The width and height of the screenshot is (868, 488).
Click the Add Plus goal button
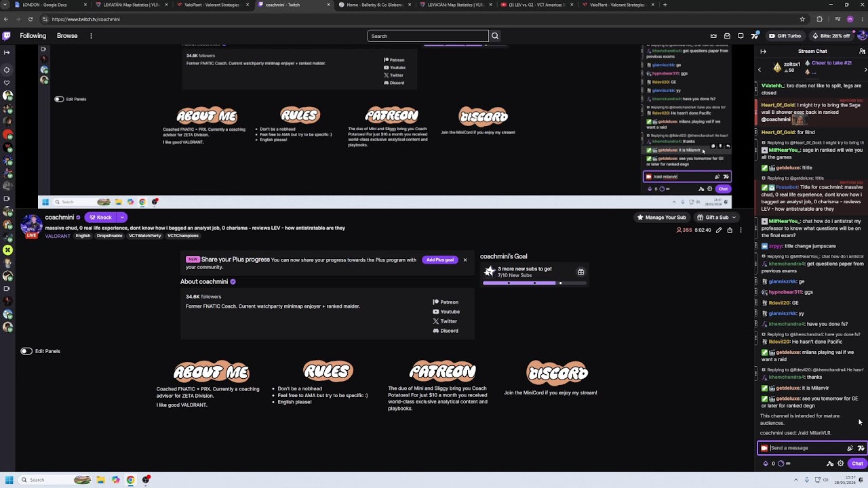tap(440, 260)
